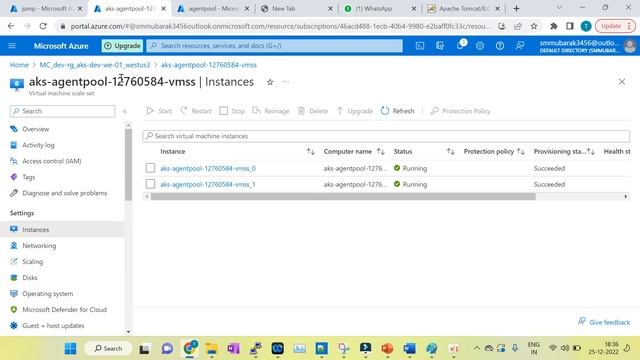Close the Instances blade
The height and width of the screenshot is (360, 640).
(x=622, y=82)
